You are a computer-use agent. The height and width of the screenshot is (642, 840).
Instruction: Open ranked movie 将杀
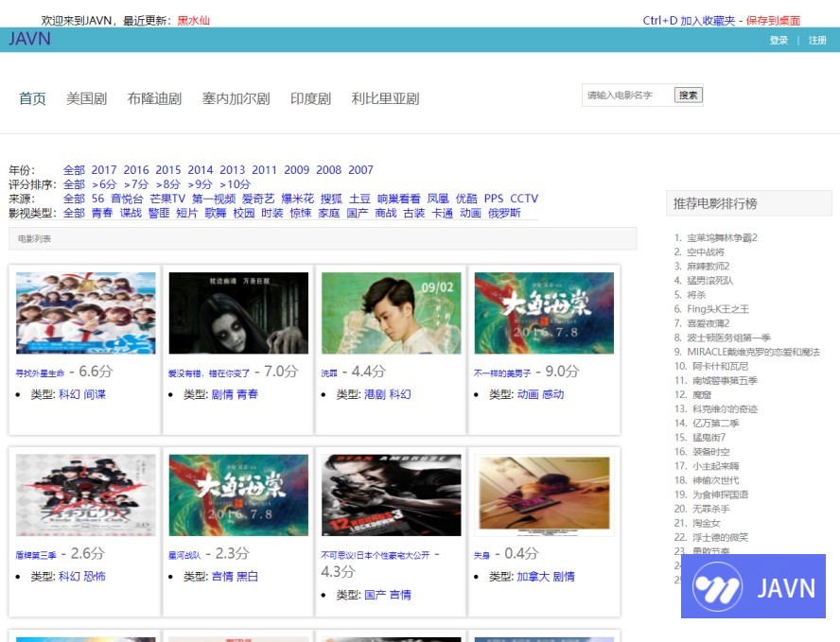[696, 295]
